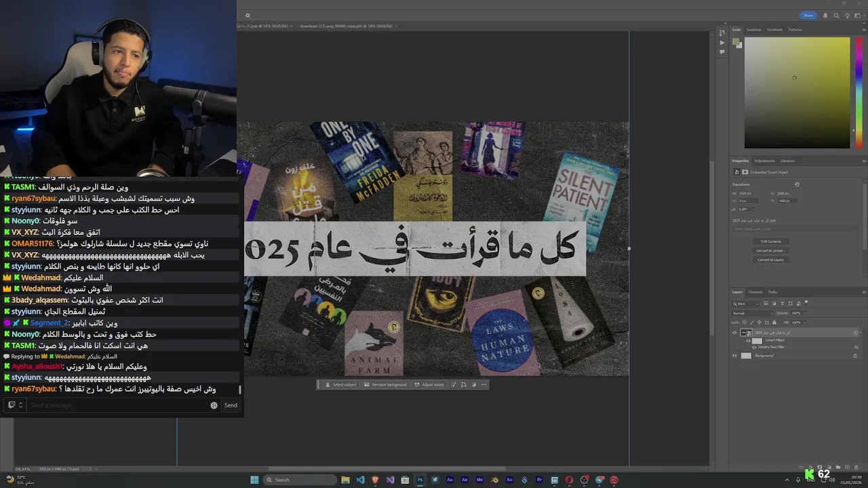This screenshot has width=868, height=488.
Task: Open the Comments panel icon
Action: (x=722, y=52)
